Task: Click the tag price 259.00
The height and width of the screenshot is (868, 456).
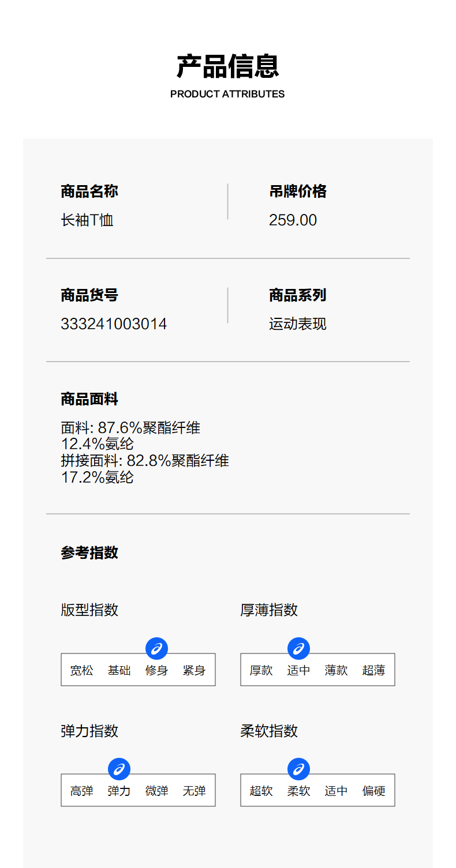Action: point(293,220)
